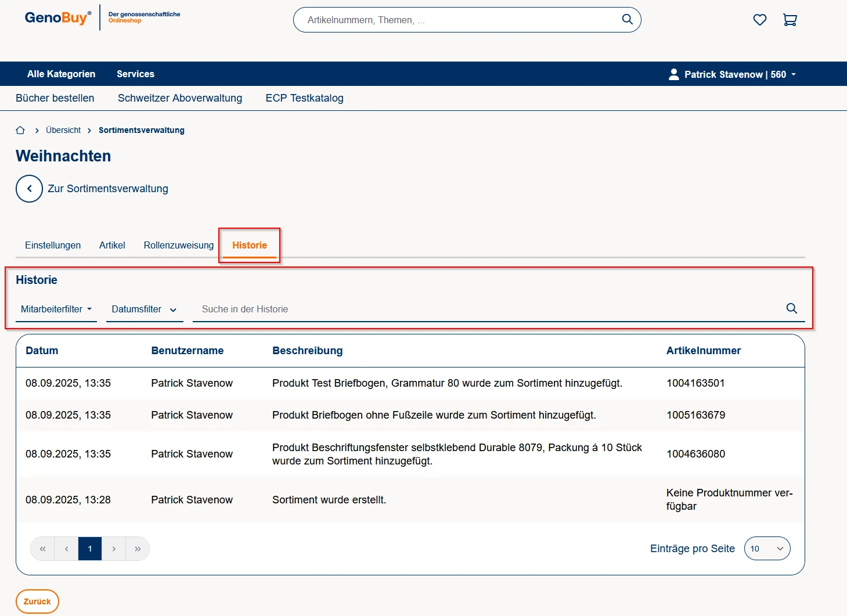
Task: Change Einträge pro Seite dropdown value
Action: click(x=766, y=549)
